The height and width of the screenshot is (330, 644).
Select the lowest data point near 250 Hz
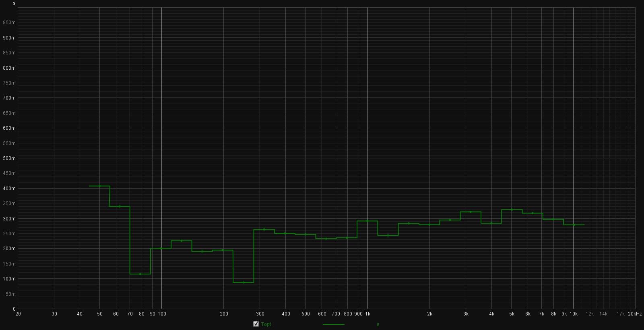pos(244,282)
